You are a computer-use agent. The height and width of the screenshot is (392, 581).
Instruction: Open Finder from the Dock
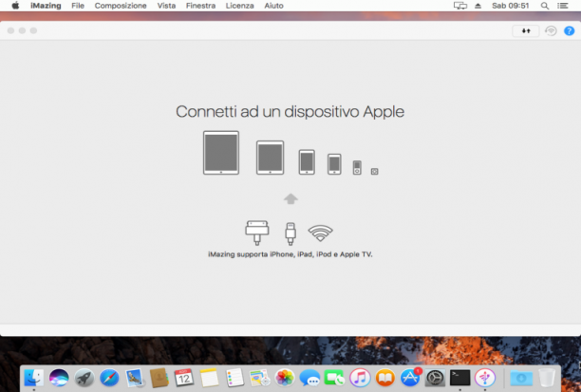pyautogui.click(x=34, y=378)
